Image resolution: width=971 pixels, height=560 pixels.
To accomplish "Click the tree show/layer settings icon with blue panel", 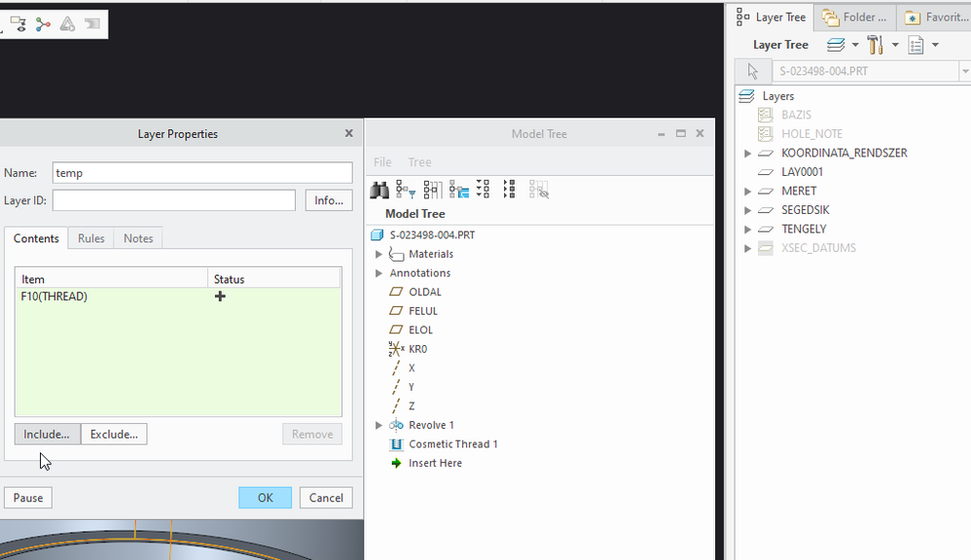I will tap(459, 190).
